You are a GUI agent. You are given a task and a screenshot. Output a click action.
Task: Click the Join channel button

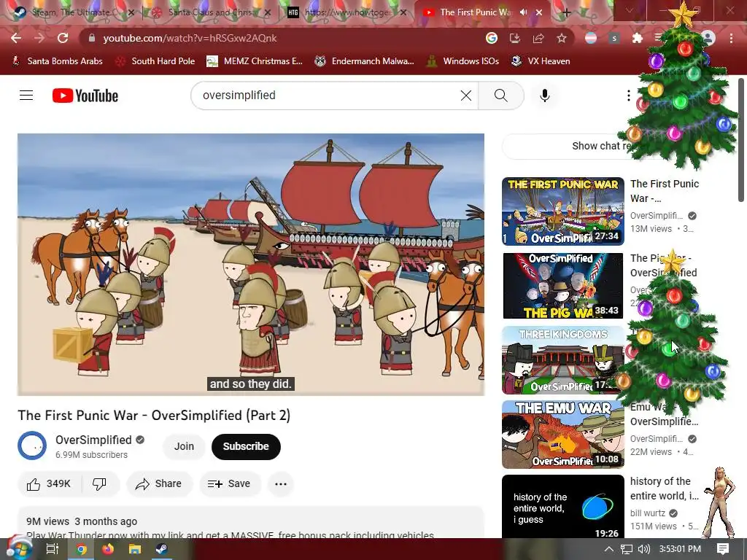184,446
